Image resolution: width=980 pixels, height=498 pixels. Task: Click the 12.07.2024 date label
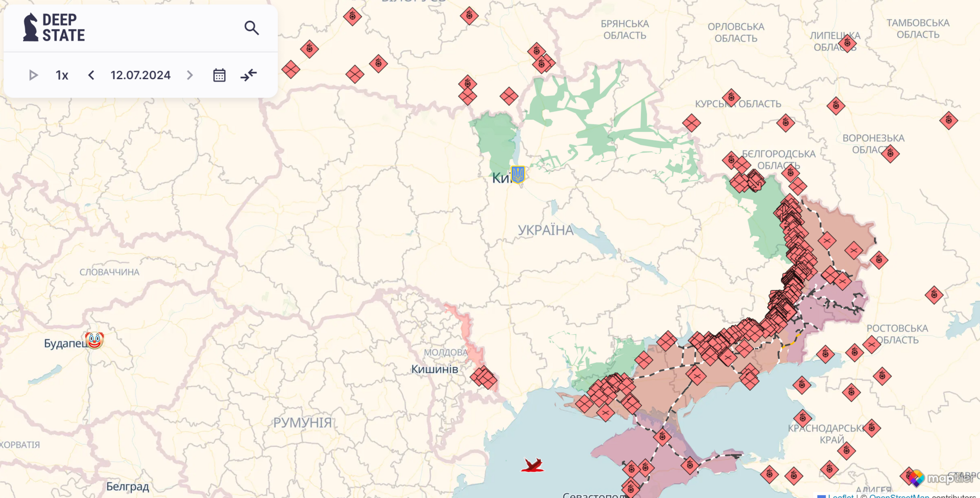141,75
